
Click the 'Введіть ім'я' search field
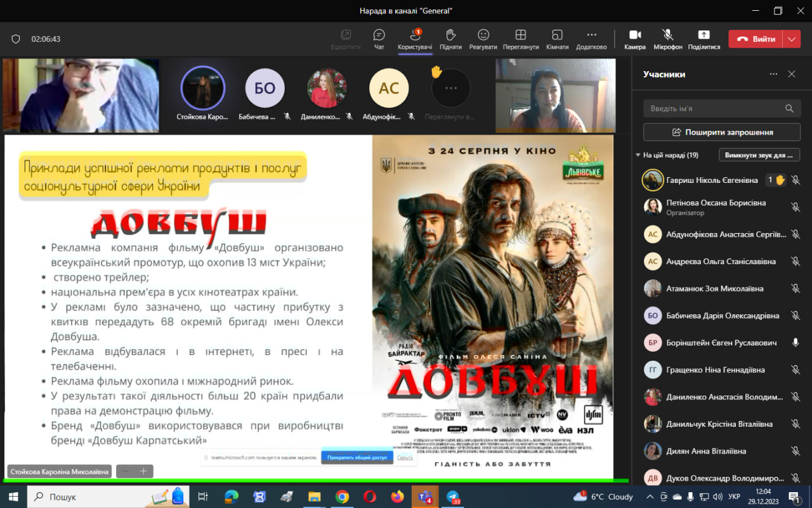(x=714, y=109)
